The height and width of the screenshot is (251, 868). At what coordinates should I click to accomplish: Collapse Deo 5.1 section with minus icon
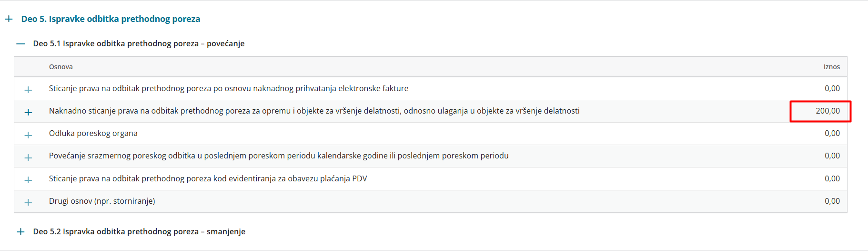tap(20, 43)
